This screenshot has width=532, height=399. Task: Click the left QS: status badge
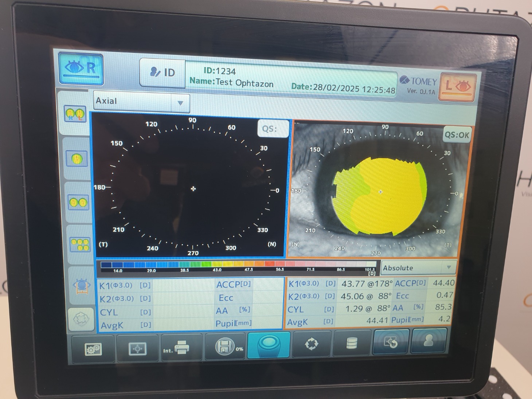(x=273, y=129)
